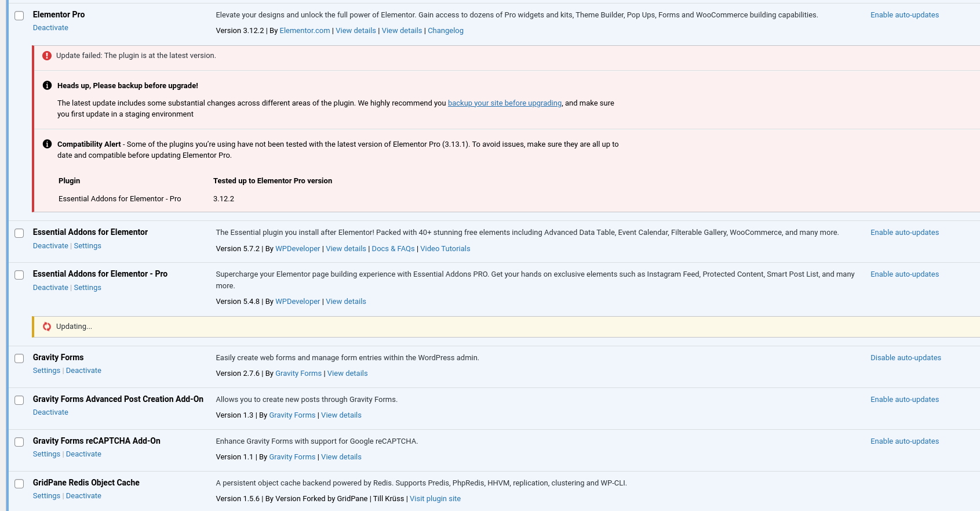
Task: Click the backup warning info icon
Action: tap(48, 85)
